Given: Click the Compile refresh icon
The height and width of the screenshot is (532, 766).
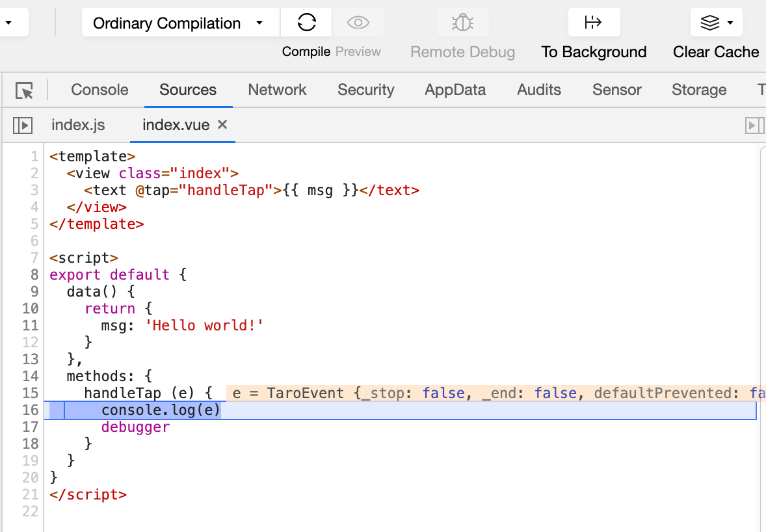Looking at the screenshot, I should pos(306,23).
